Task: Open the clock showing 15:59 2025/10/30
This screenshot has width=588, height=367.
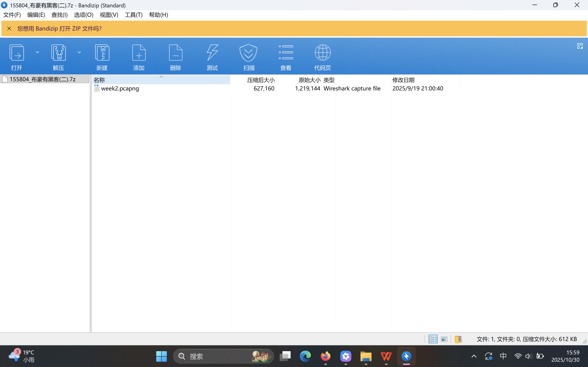Action: 566,356
